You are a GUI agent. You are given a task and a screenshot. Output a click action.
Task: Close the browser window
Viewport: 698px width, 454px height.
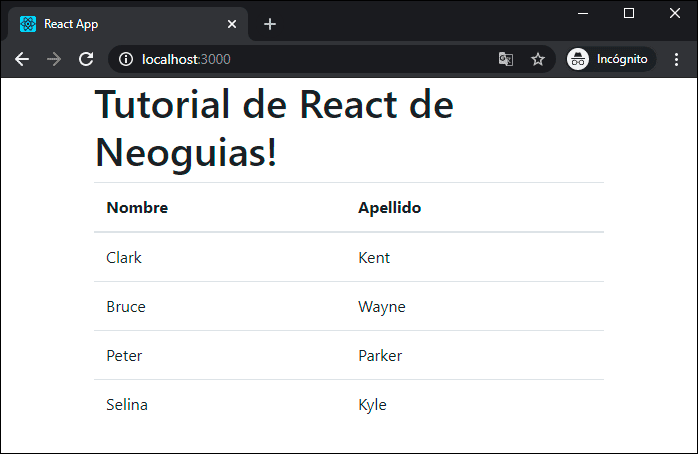(x=675, y=13)
